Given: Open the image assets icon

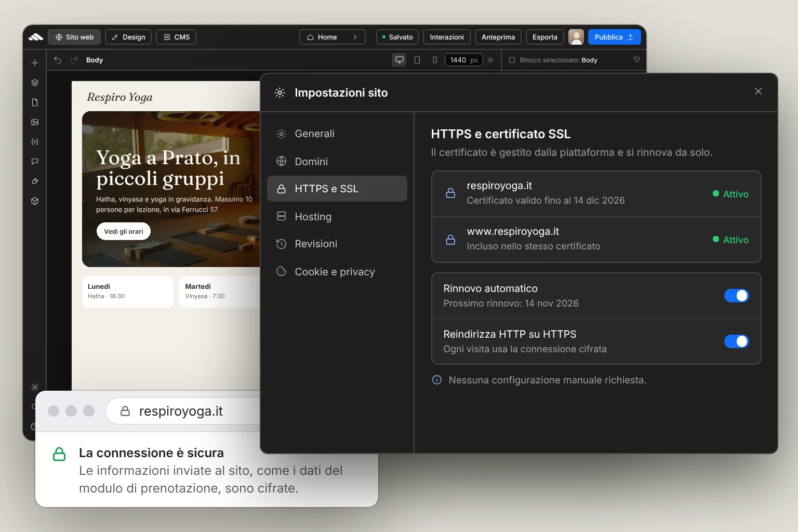Looking at the screenshot, I should [35, 122].
